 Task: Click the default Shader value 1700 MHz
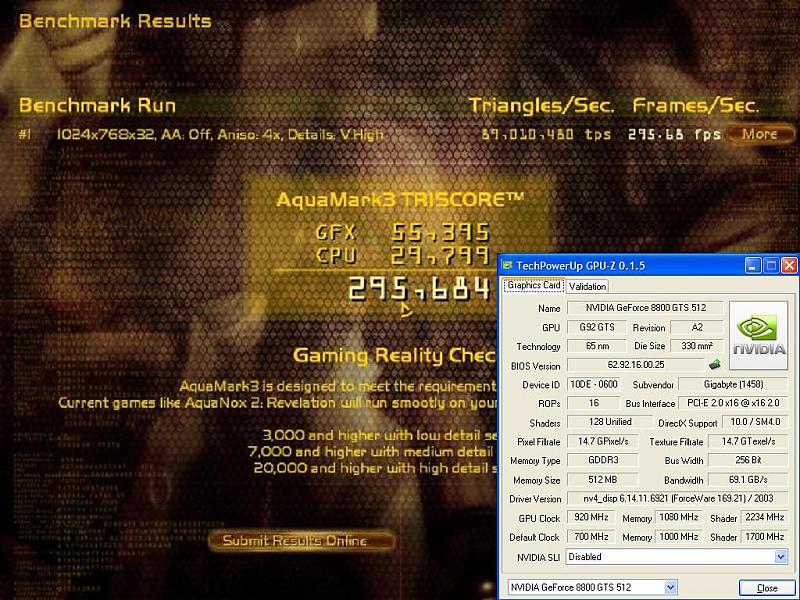[764, 537]
